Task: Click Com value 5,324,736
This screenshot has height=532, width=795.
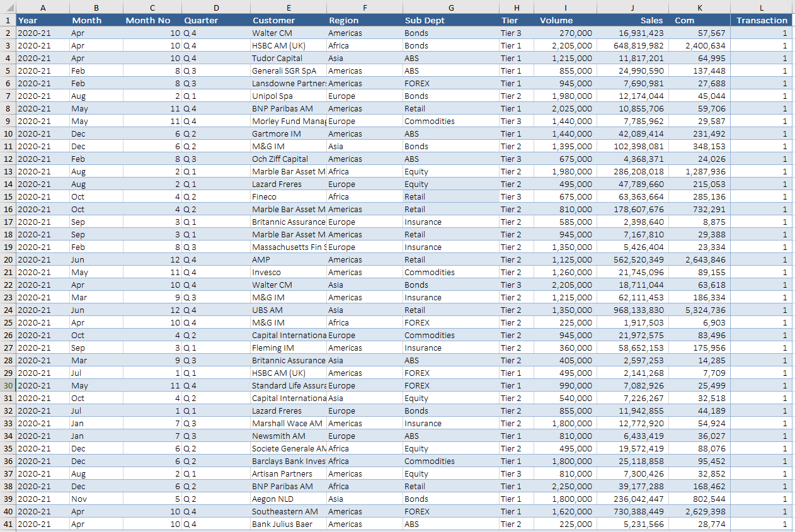Action: pyautogui.click(x=699, y=310)
